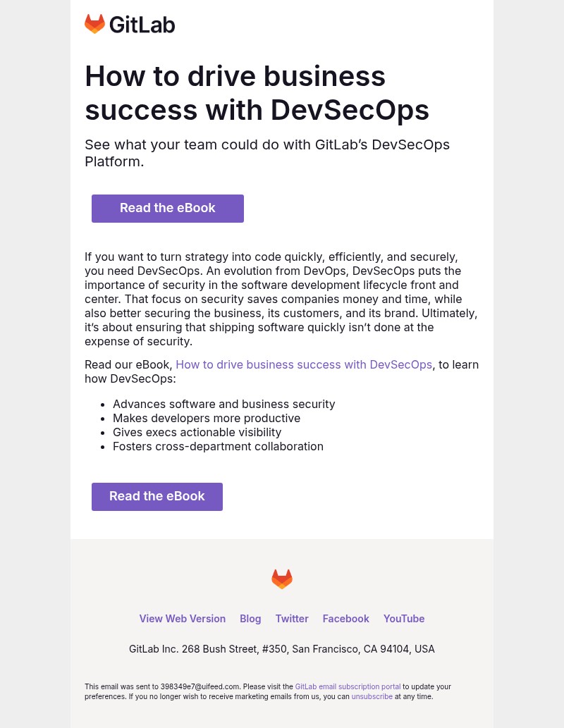Open the GitLab email subscription portal
This screenshot has width=564, height=728.
348,686
